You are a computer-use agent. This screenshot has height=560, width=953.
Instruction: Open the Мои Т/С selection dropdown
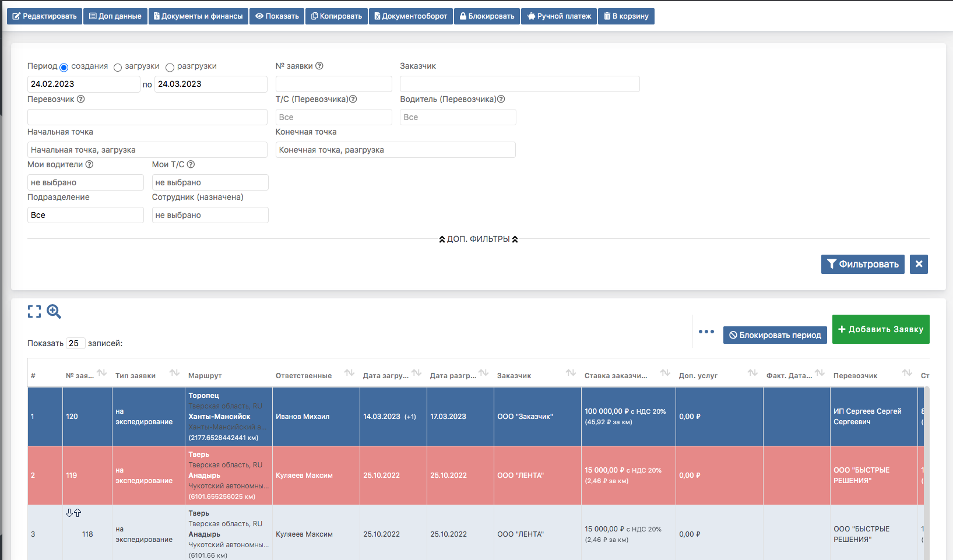click(x=210, y=182)
